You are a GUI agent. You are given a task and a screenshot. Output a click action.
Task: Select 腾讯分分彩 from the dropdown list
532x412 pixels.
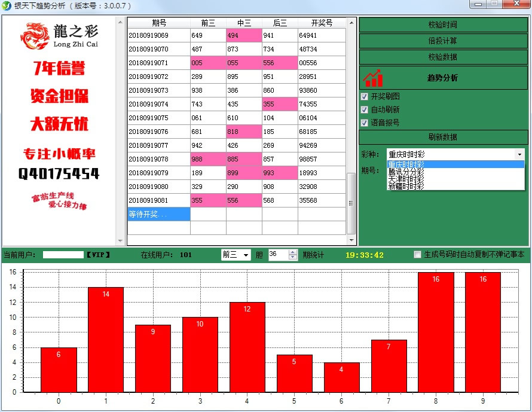coord(406,172)
